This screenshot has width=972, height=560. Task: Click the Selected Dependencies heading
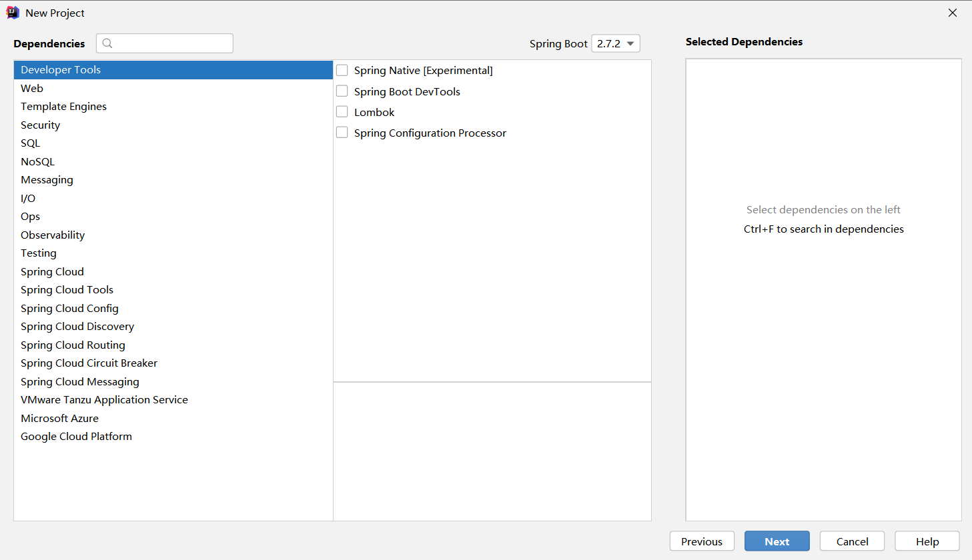click(744, 41)
